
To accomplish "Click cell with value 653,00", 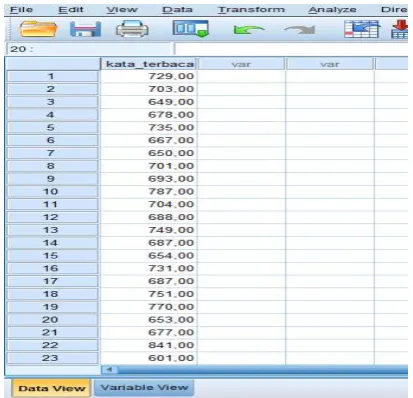I will [x=149, y=320].
